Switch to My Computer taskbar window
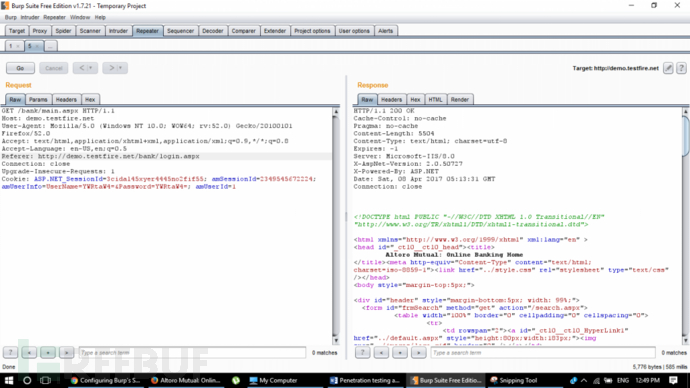 [x=274, y=381]
